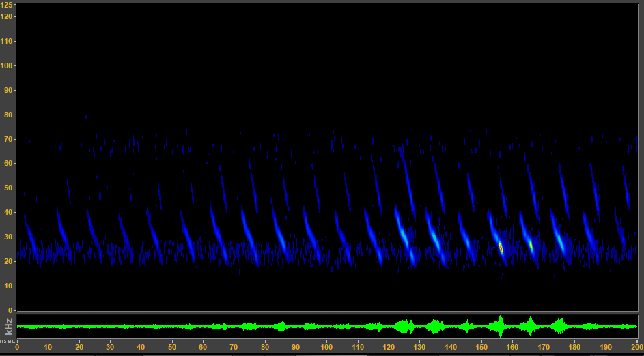
Task: Click the 70 kHz tick on the frequency axis
Action: pyautogui.click(x=8, y=139)
